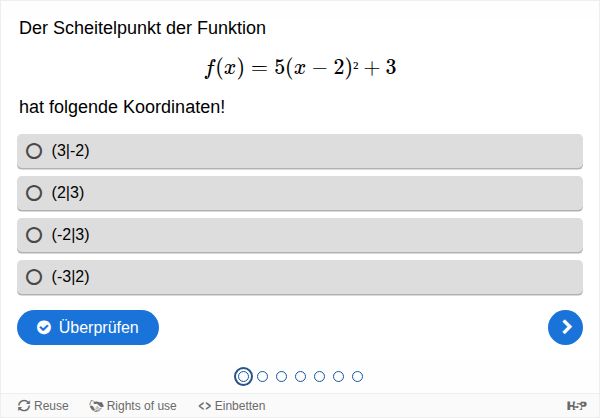The height and width of the screenshot is (418, 600).
Task: Click the Reuse circular arrows icon
Action: [x=24, y=406]
